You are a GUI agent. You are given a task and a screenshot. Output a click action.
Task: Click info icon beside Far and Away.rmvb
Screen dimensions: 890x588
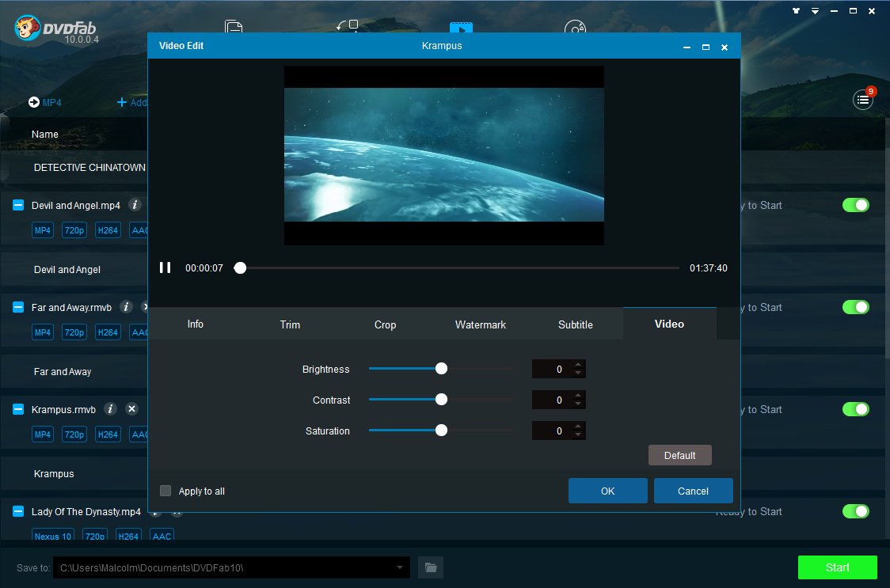(x=126, y=306)
